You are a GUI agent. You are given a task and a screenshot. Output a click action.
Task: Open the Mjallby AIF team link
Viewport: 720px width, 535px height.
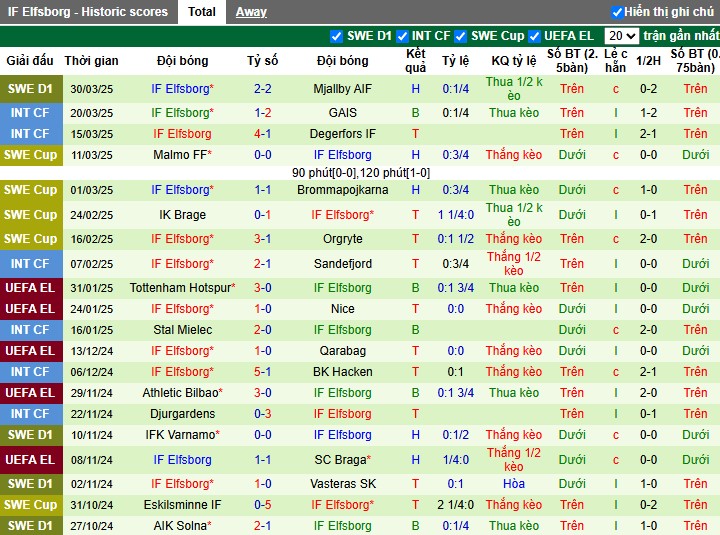point(343,89)
